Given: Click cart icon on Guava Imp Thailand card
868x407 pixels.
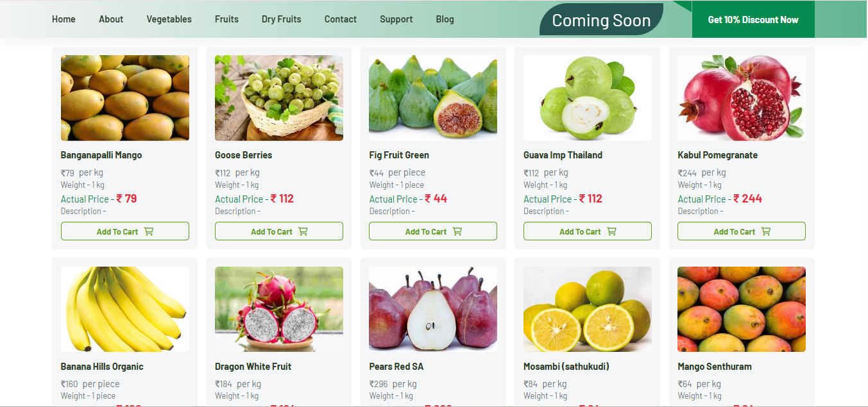Looking at the screenshot, I should (x=611, y=231).
